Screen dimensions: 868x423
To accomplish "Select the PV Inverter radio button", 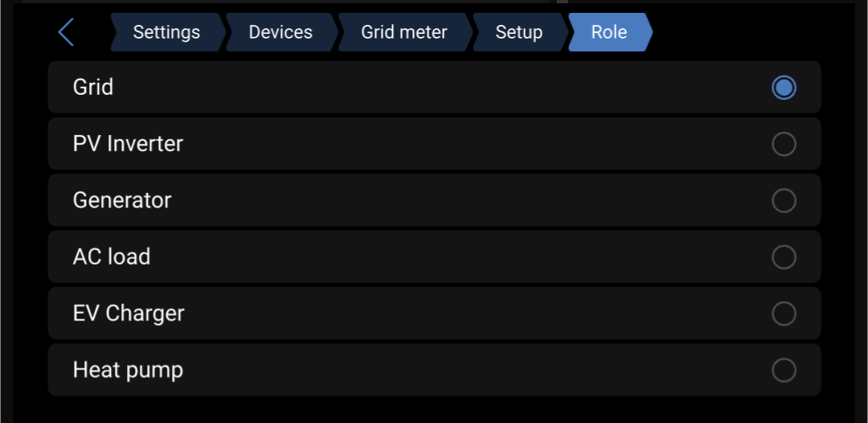I will [784, 144].
